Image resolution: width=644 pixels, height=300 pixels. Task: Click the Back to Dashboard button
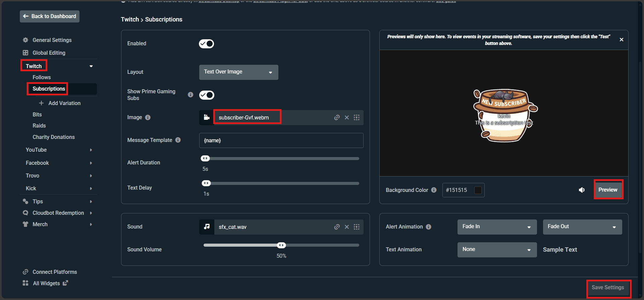tap(50, 16)
